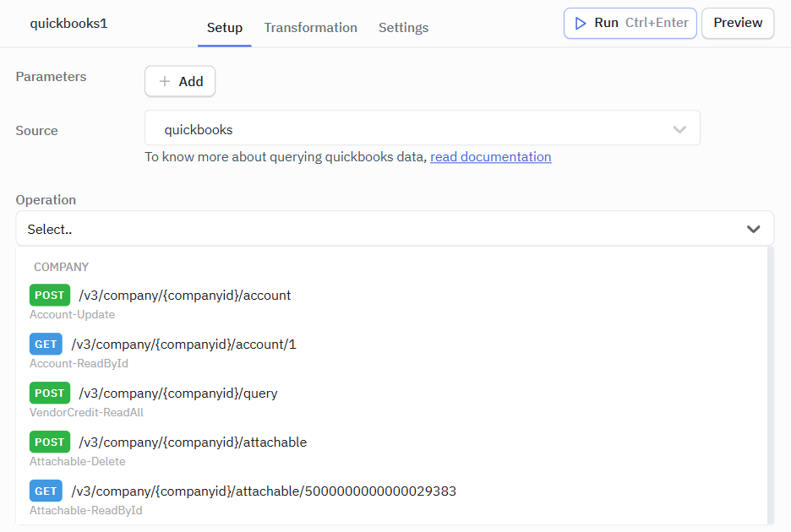The height and width of the screenshot is (532, 791).
Task: Click the quickbooks source value
Action: tap(199, 129)
